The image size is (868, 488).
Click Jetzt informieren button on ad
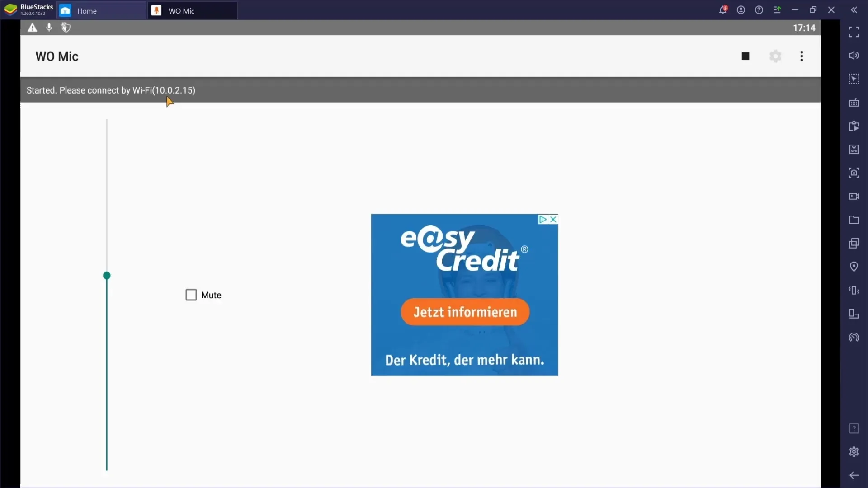465,312
